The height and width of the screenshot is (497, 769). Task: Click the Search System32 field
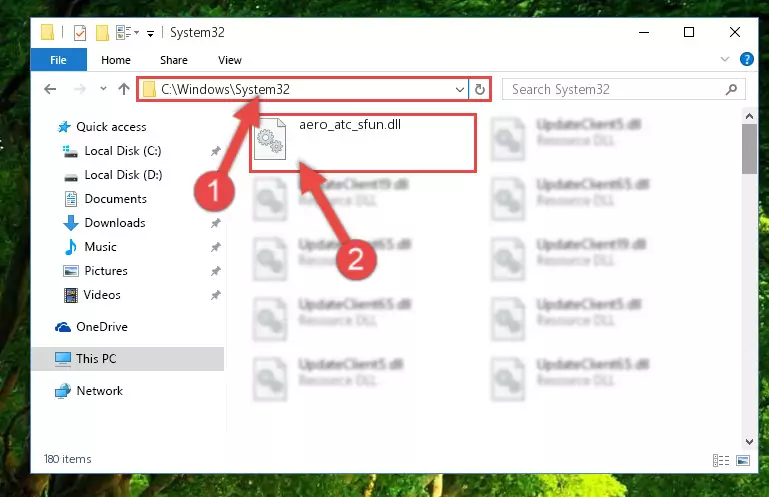623,89
